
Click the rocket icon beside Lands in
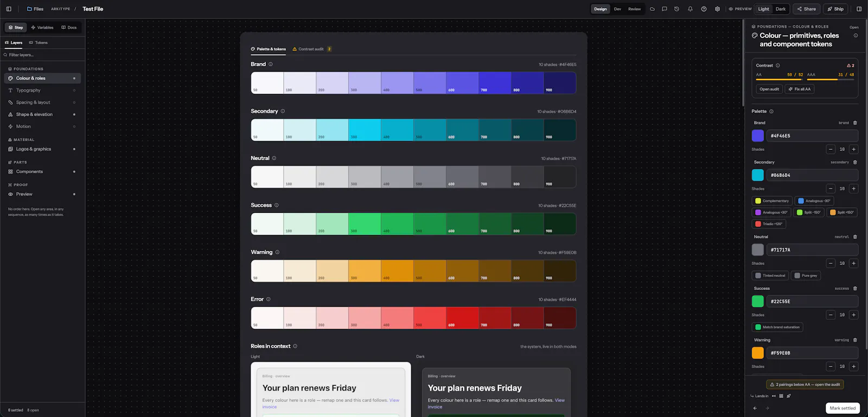(x=789, y=396)
